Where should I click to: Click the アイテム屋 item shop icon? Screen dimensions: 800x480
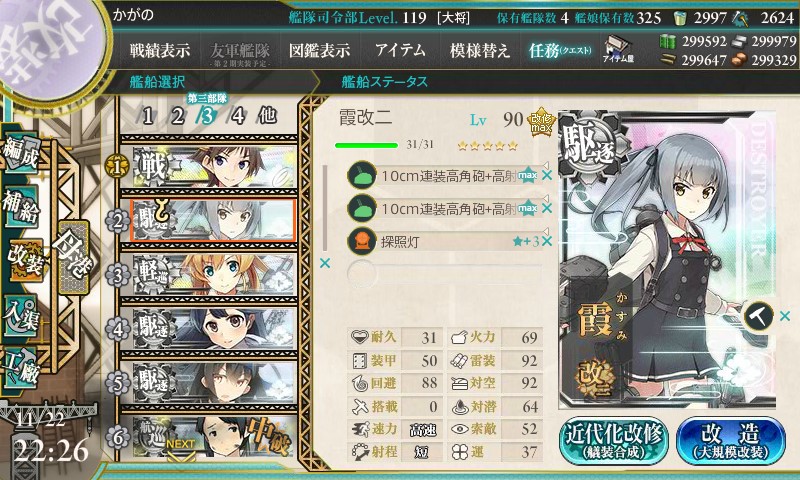click(x=617, y=49)
